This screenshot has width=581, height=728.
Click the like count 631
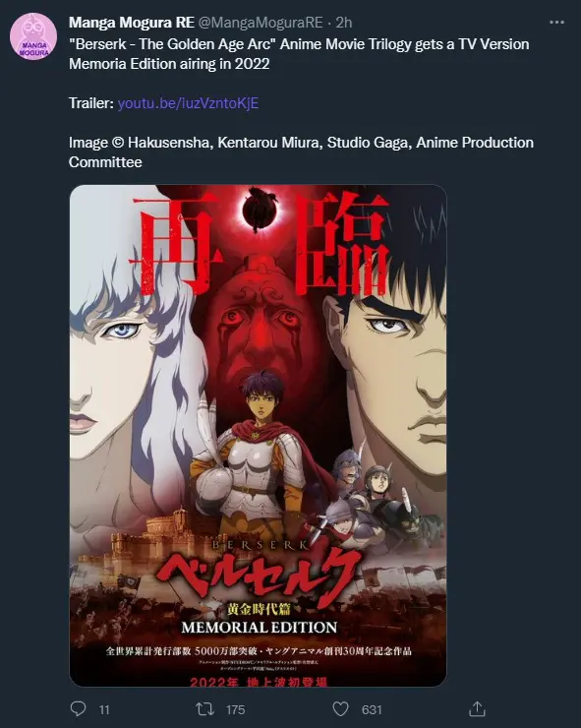tap(372, 710)
